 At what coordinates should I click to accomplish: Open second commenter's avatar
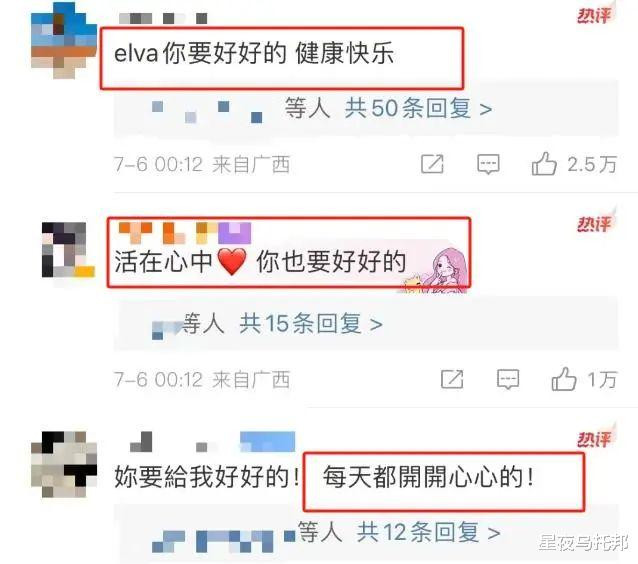[x=68, y=249]
